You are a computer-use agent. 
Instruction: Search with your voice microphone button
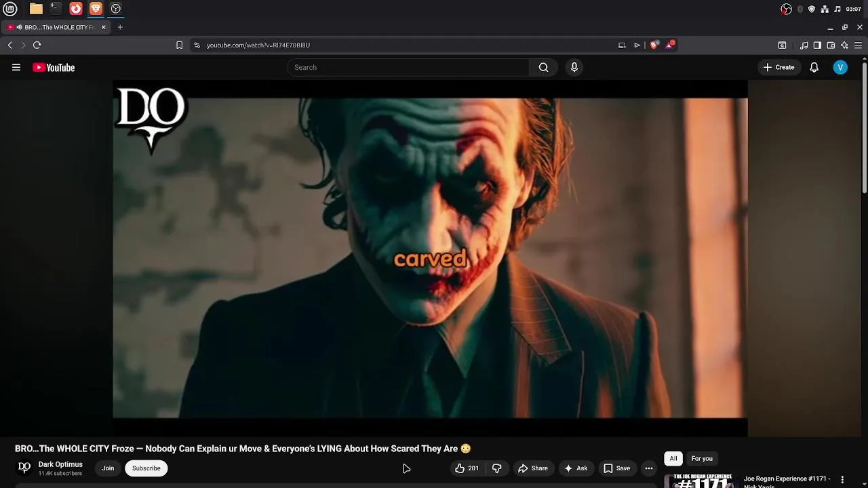tap(574, 67)
